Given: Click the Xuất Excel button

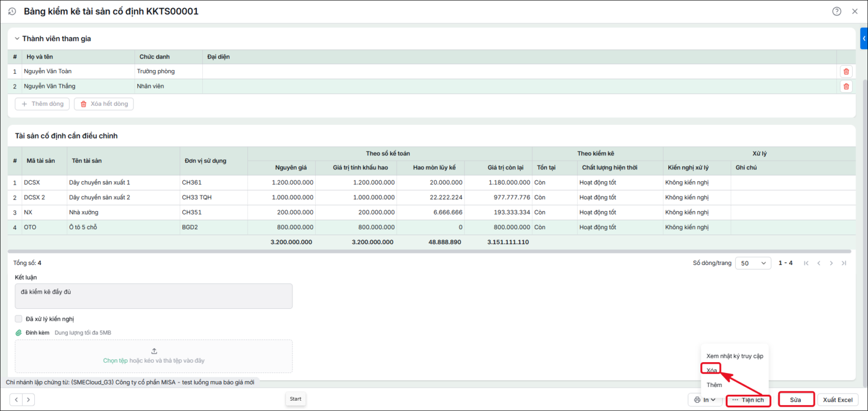Looking at the screenshot, I should point(838,400).
